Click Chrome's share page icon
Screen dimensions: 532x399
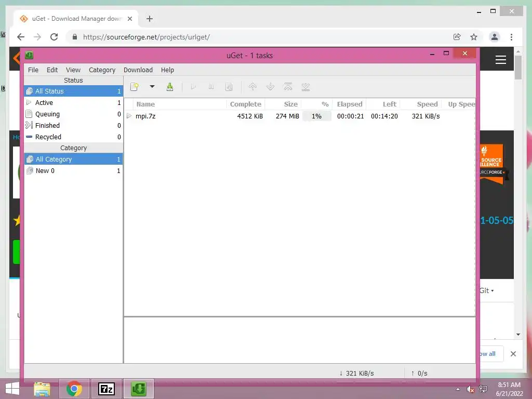coord(457,37)
